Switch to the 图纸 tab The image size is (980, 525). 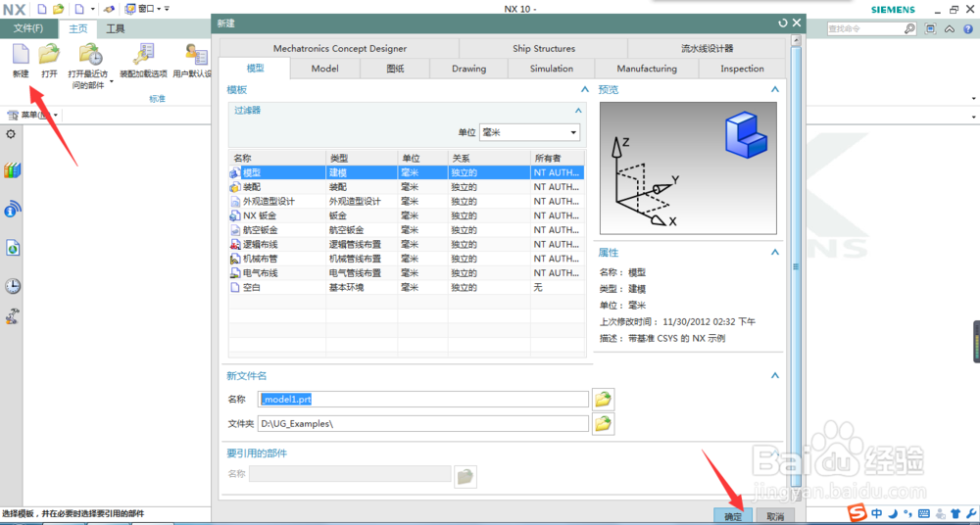(x=395, y=69)
